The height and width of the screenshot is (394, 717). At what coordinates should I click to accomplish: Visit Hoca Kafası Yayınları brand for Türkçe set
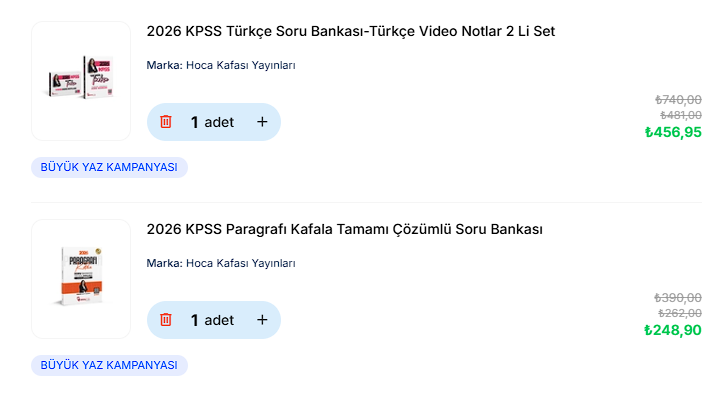[241, 65]
